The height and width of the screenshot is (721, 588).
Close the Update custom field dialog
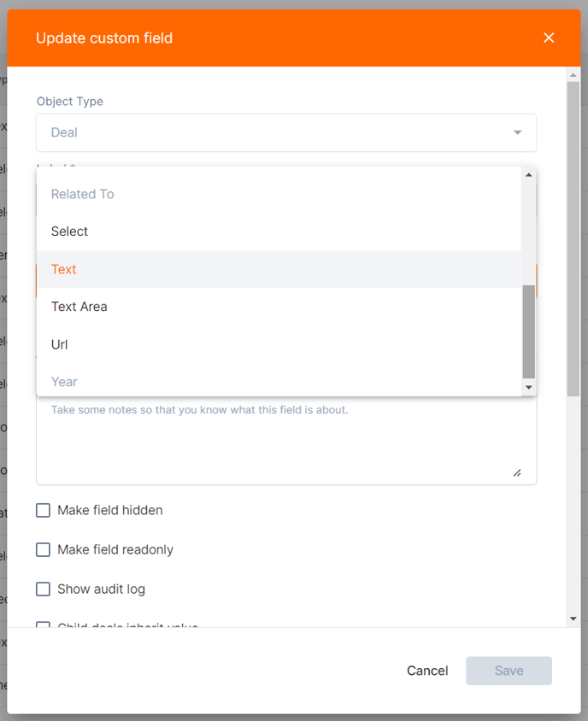coord(549,38)
